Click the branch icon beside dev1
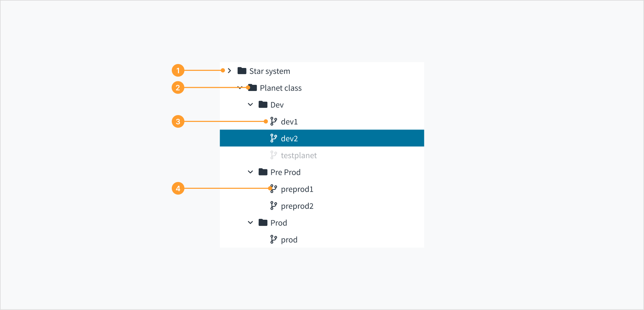Screen dimensions: 644x310 [x=273, y=122]
